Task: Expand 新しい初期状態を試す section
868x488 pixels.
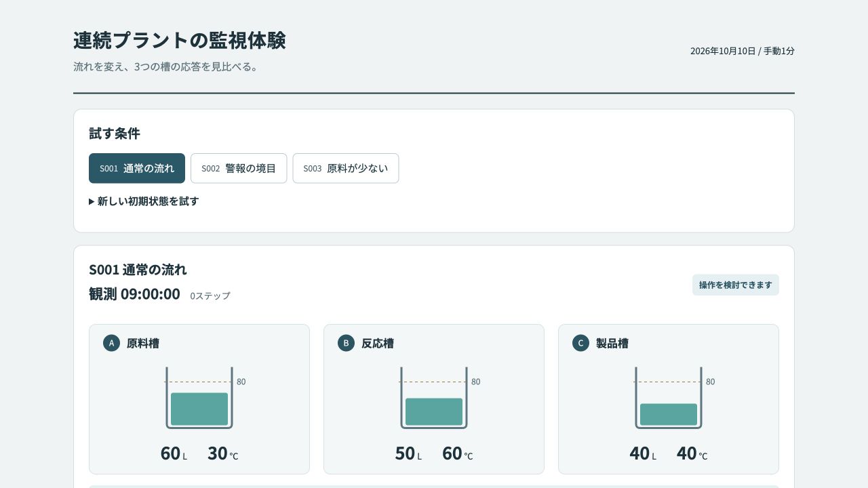Action: (x=144, y=201)
